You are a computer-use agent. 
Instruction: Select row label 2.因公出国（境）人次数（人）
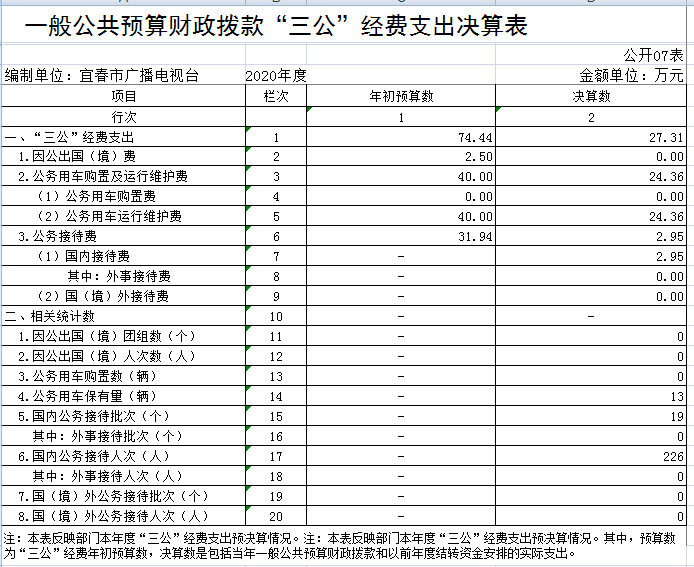107,356
